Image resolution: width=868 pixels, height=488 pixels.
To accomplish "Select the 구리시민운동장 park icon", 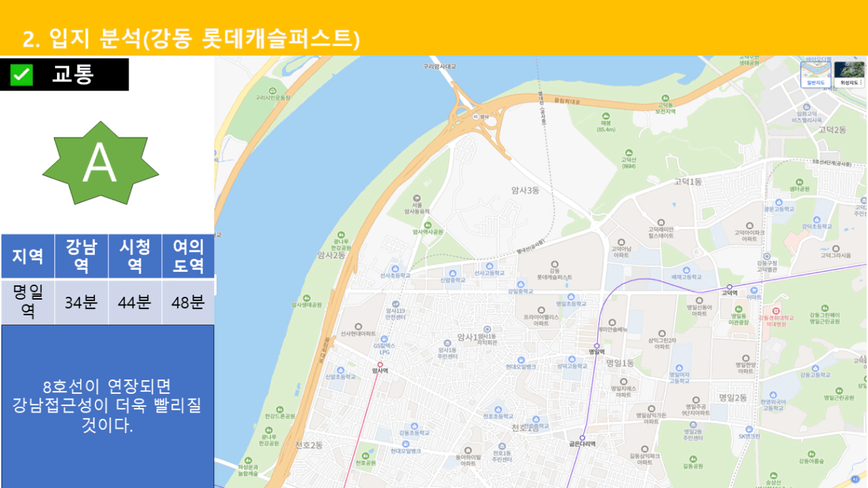I will click(x=271, y=90).
